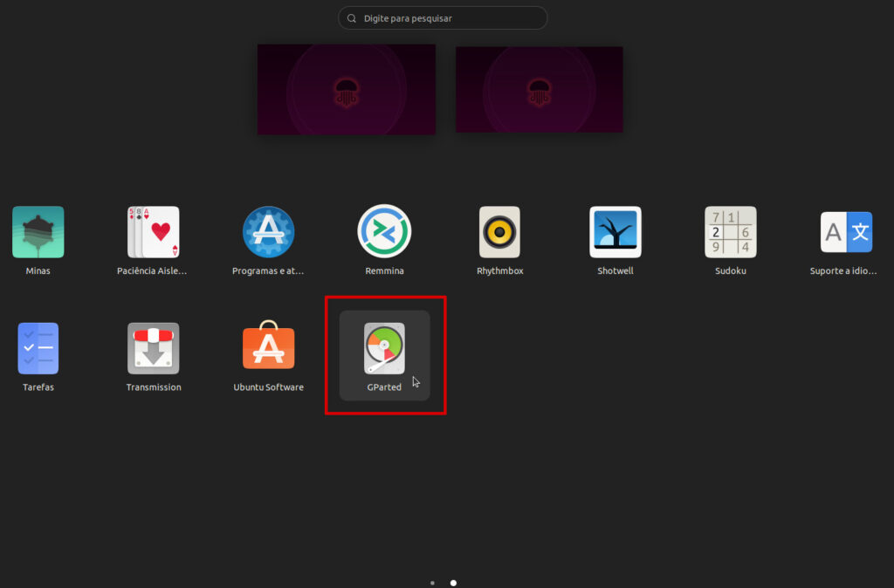
Task: Click the "Remmina" label text
Action: tap(384, 270)
